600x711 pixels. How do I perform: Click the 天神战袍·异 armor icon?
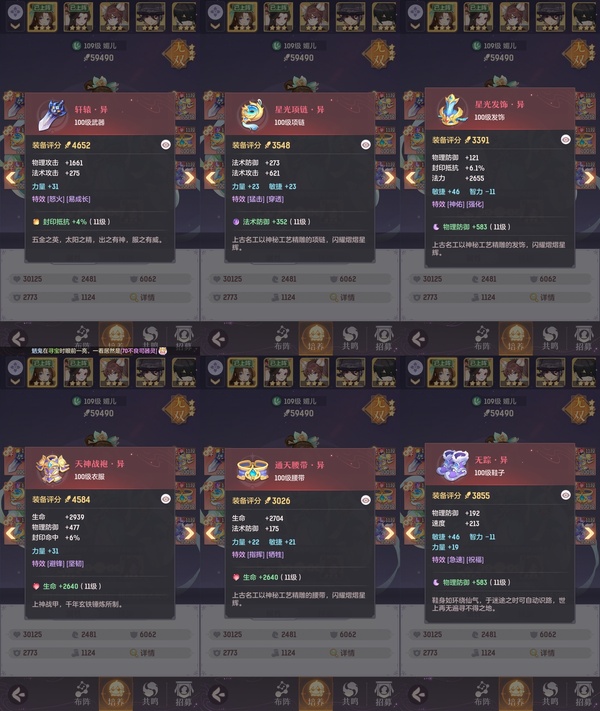(x=52, y=469)
